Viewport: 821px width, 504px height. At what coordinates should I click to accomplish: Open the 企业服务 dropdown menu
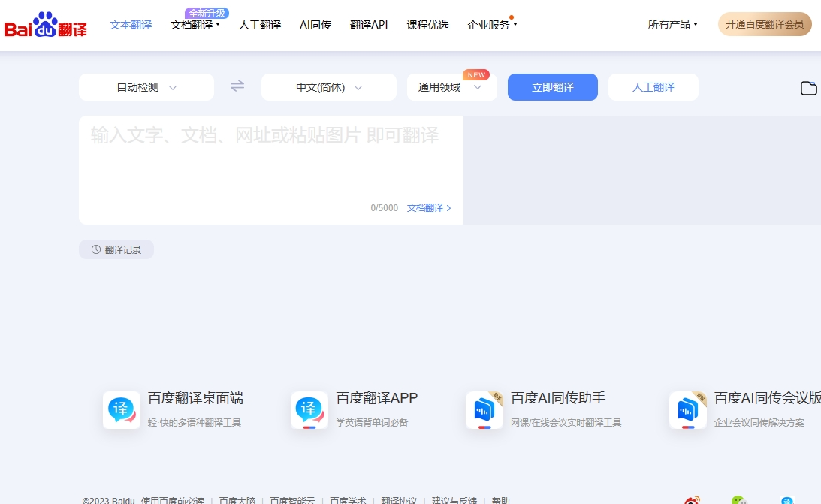[492, 25]
